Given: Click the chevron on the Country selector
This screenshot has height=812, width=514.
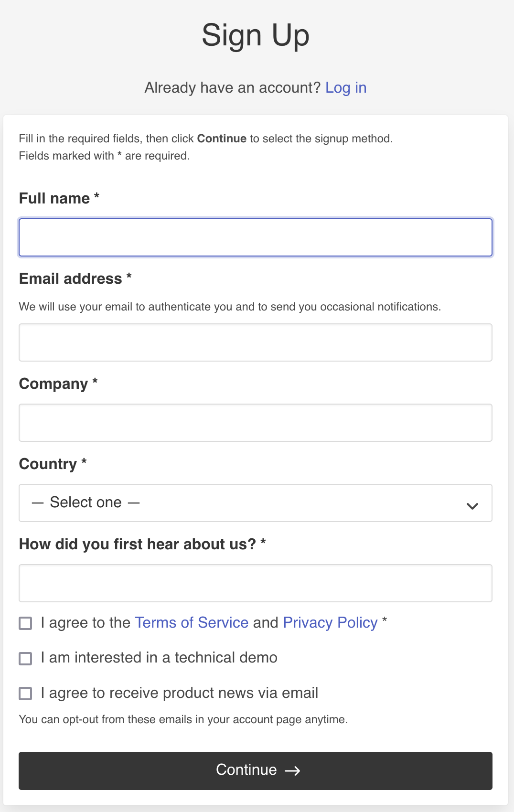Looking at the screenshot, I should coord(472,505).
